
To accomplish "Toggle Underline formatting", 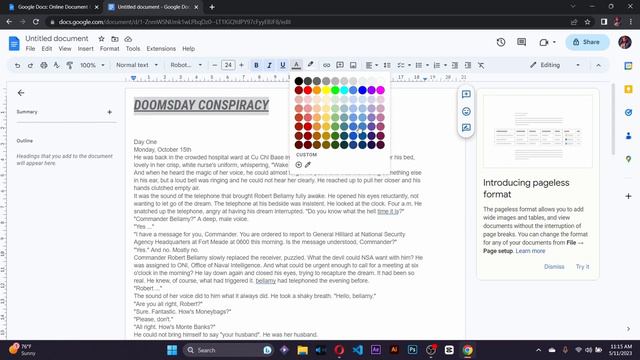I will point(282,65).
